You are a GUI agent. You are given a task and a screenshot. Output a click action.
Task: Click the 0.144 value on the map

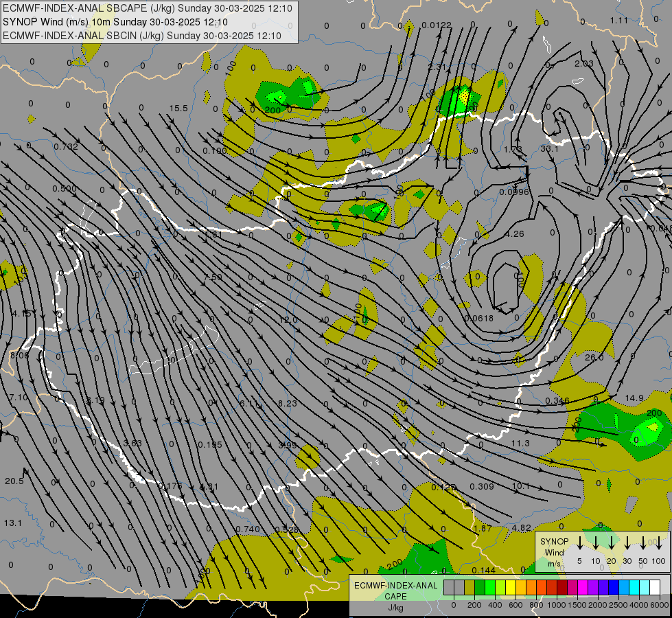tap(483, 570)
